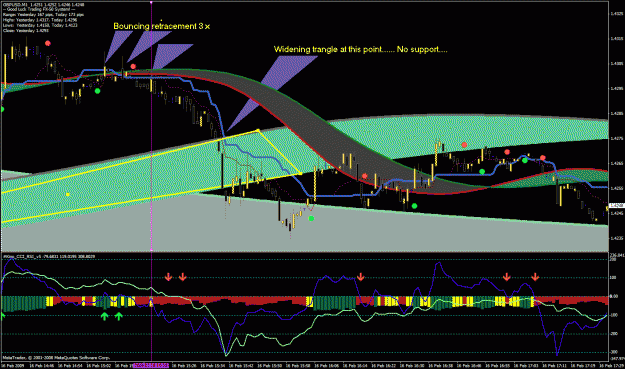The width and height of the screenshot is (625, 369).
Task: Click the '16 Feb 15:34' time label
Action: tap(212, 365)
